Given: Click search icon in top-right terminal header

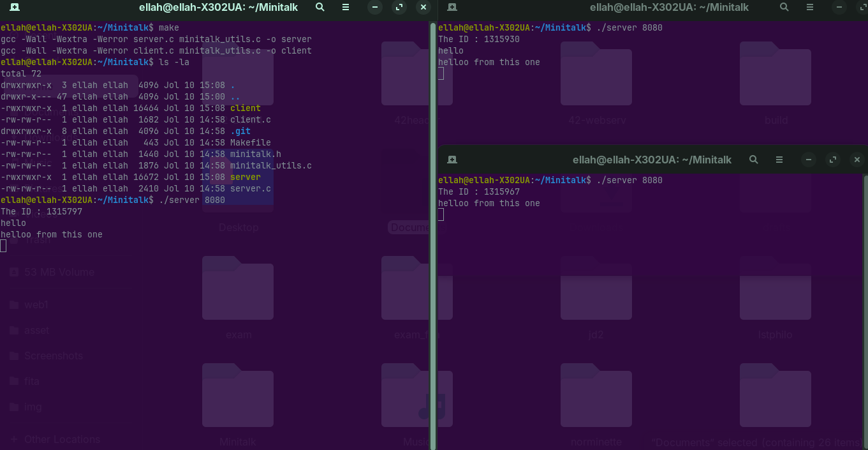Looking at the screenshot, I should pos(784,8).
